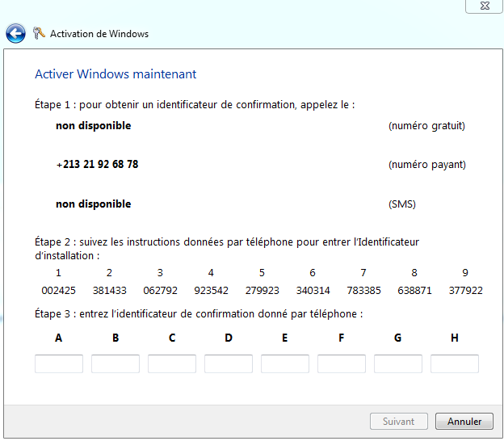The image size is (504, 441).
Task: Click the Annuler button
Action: pyautogui.click(x=464, y=421)
